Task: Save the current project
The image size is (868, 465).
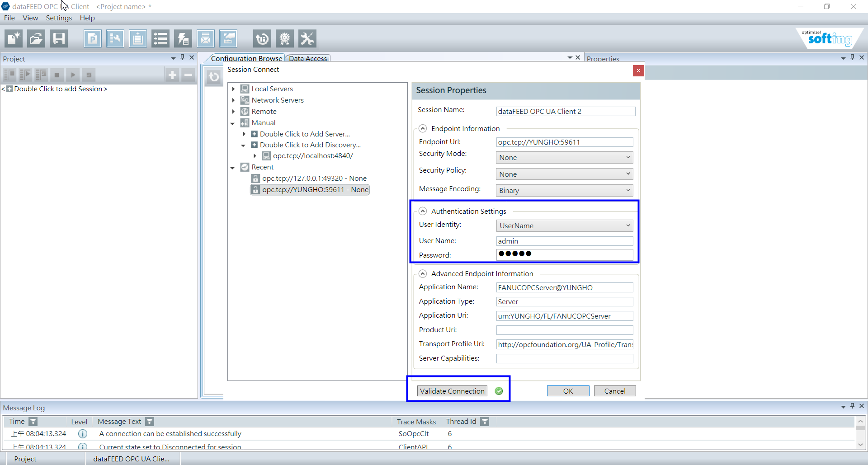Action: [58, 38]
